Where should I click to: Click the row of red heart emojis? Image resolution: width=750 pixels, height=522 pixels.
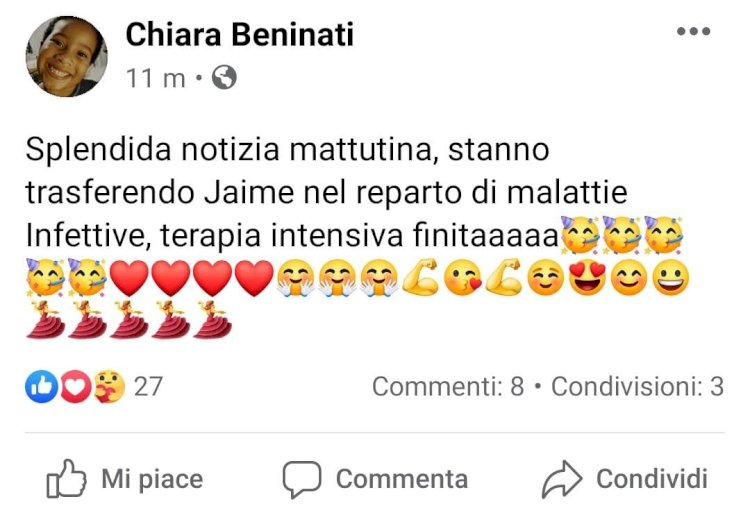click(191, 277)
